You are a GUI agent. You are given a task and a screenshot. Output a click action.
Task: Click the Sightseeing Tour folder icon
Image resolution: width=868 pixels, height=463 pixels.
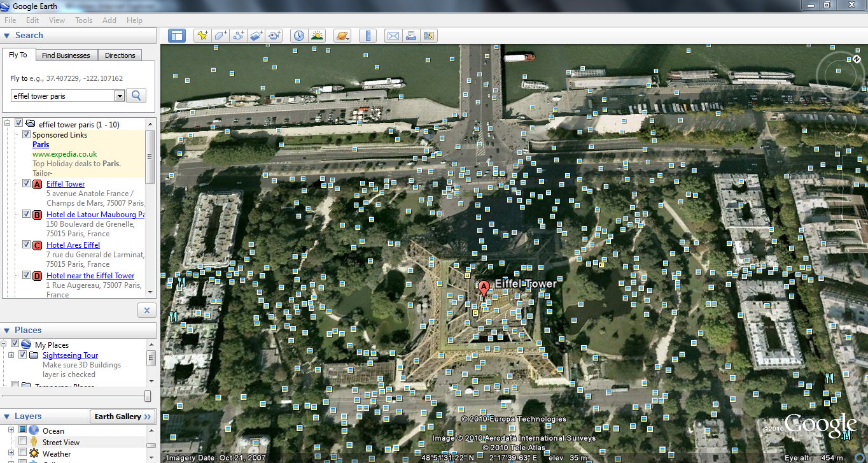point(34,355)
